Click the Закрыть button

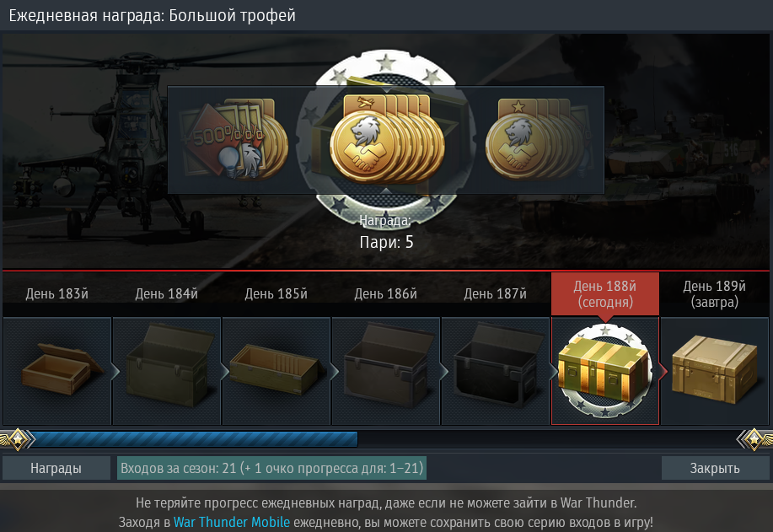click(715, 468)
